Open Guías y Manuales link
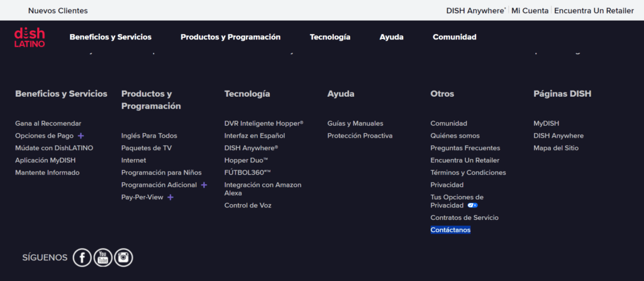This screenshot has width=644, height=281. [355, 124]
